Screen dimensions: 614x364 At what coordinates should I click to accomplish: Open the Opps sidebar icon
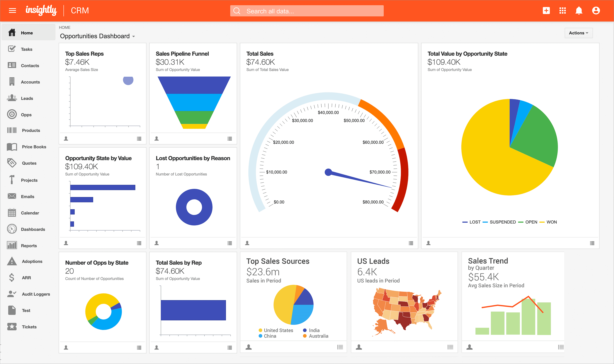[x=12, y=114]
